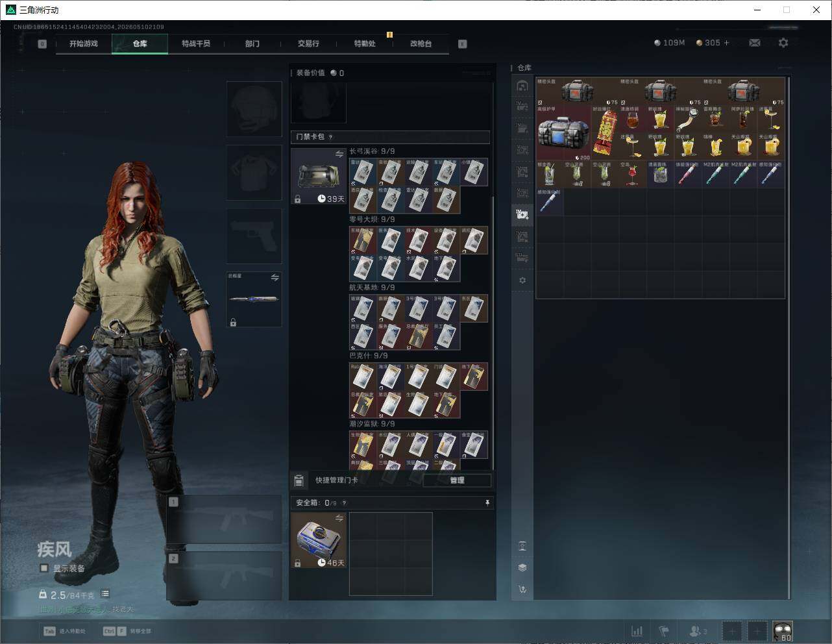Open the 改枪台 tab

pyautogui.click(x=421, y=43)
